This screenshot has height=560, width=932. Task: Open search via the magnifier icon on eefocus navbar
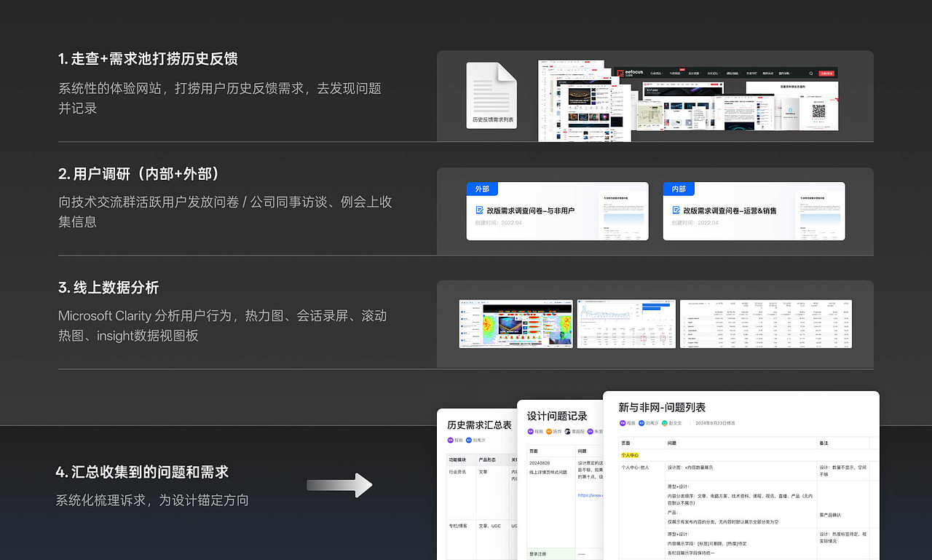[x=811, y=73]
